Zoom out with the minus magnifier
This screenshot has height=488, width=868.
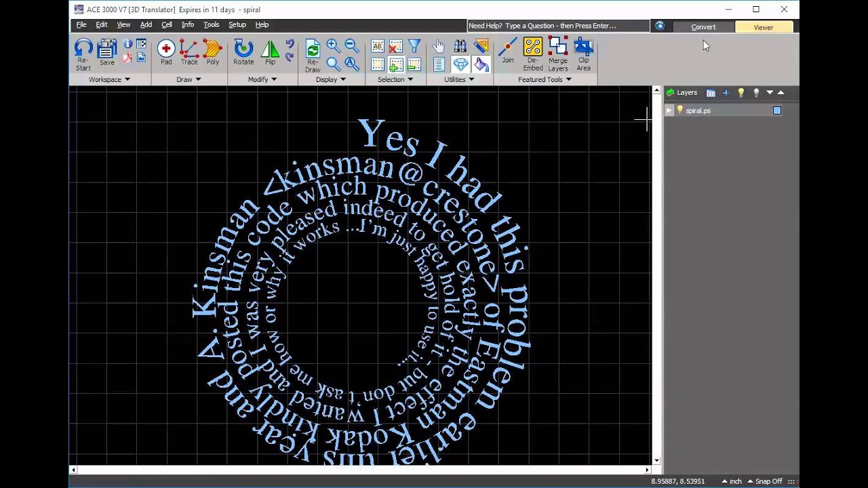[x=351, y=45]
